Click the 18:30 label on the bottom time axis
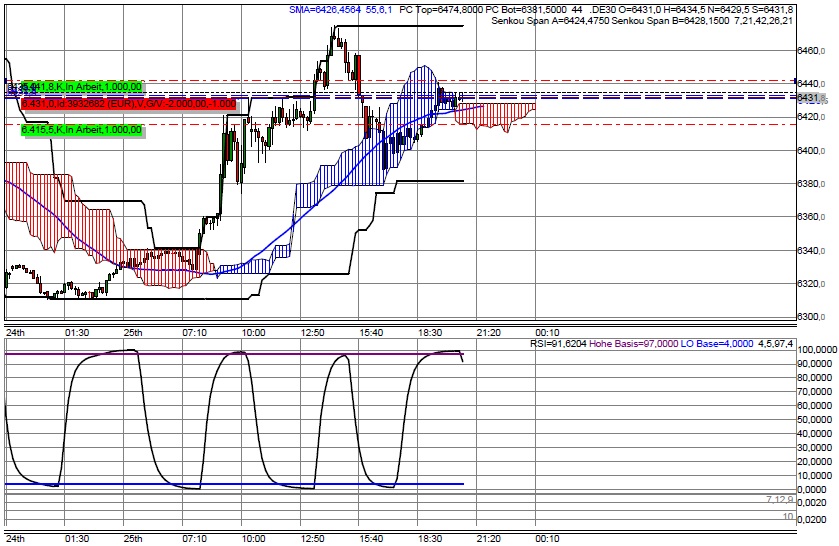The height and width of the screenshot is (546, 839). click(430, 539)
